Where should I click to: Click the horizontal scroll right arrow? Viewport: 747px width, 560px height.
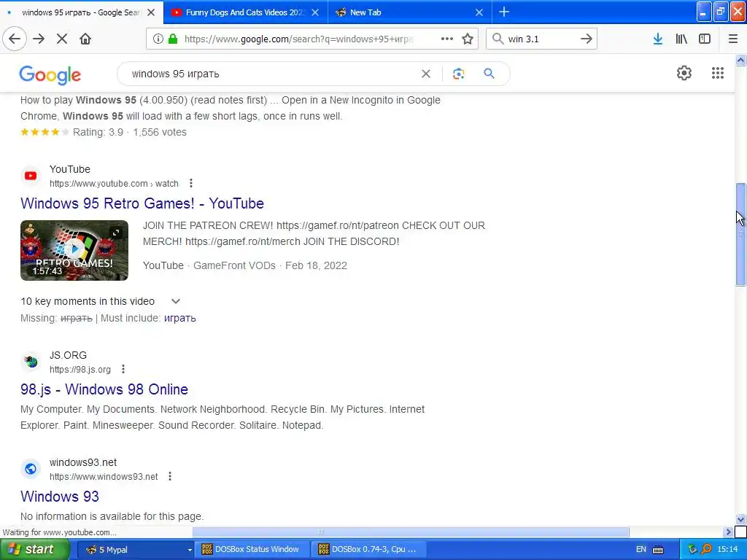728,532
